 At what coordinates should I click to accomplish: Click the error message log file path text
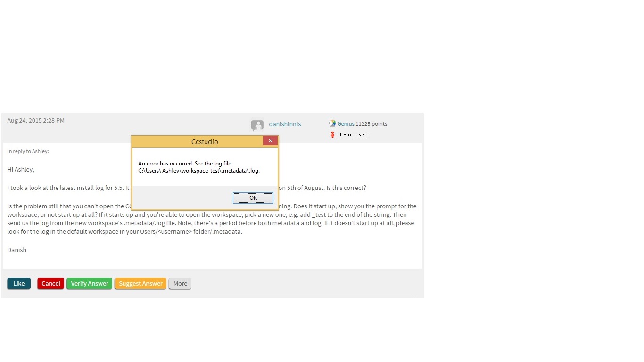(199, 171)
